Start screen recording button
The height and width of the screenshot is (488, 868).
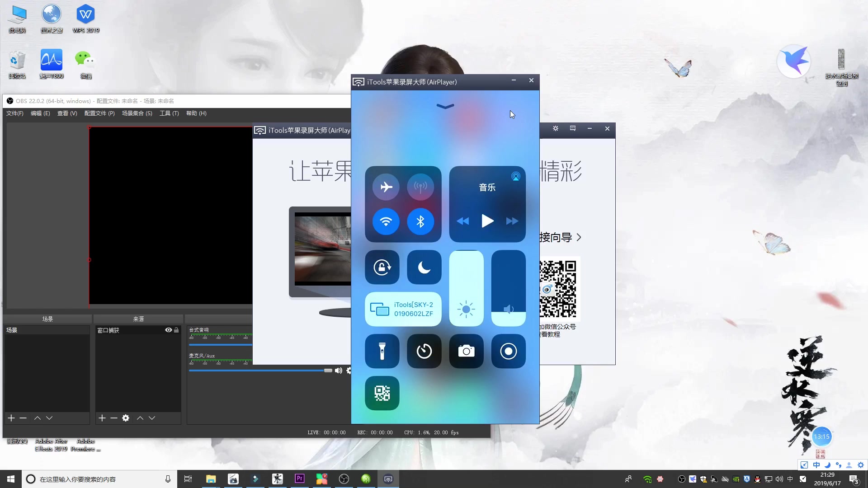(508, 351)
